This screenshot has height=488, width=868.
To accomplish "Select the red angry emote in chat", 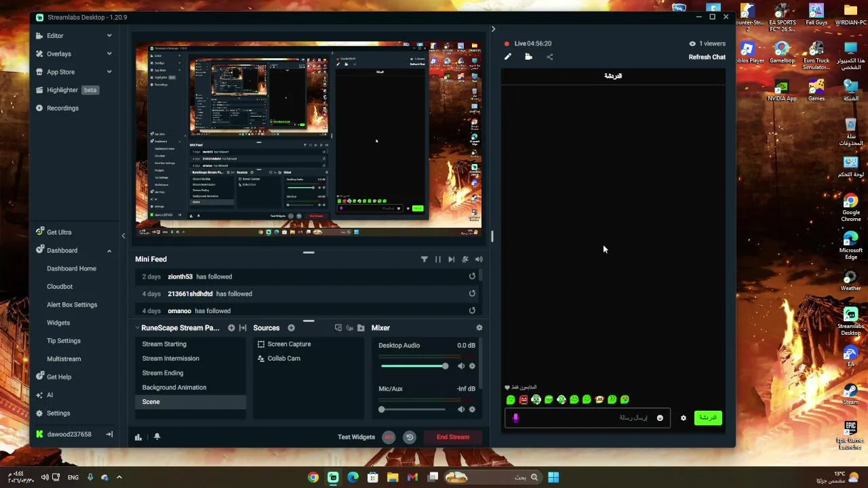I will [524, 400].
